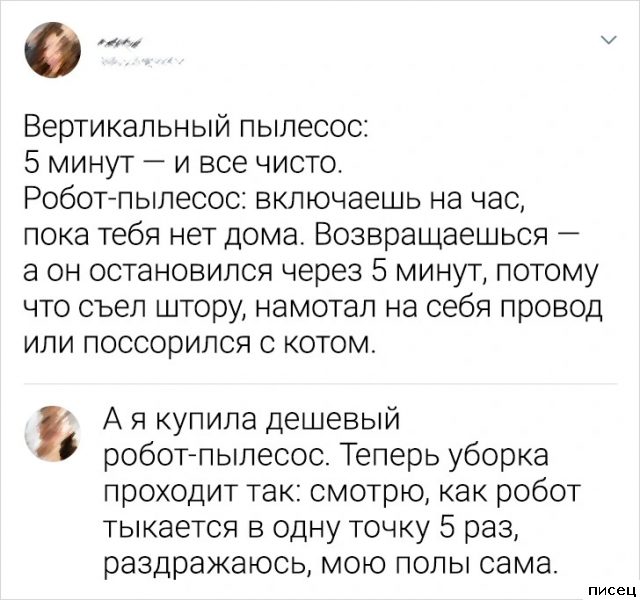
Task: Click the text "или поссорился с котом."
Action: click(199, 344)
